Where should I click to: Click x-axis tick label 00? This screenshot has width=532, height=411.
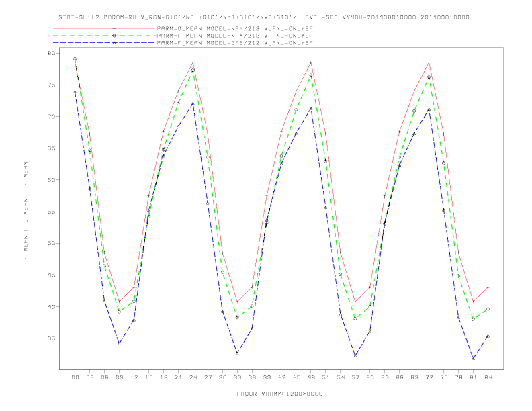pos(75,377)
